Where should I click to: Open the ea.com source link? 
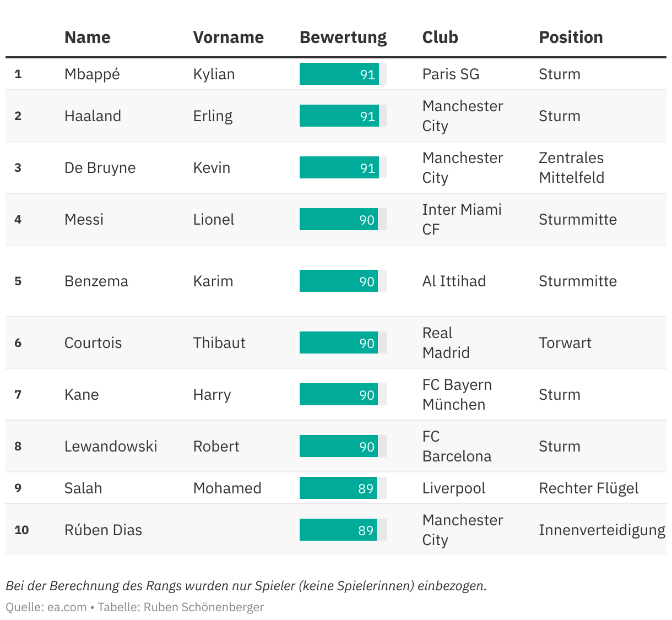coord(67,607)
